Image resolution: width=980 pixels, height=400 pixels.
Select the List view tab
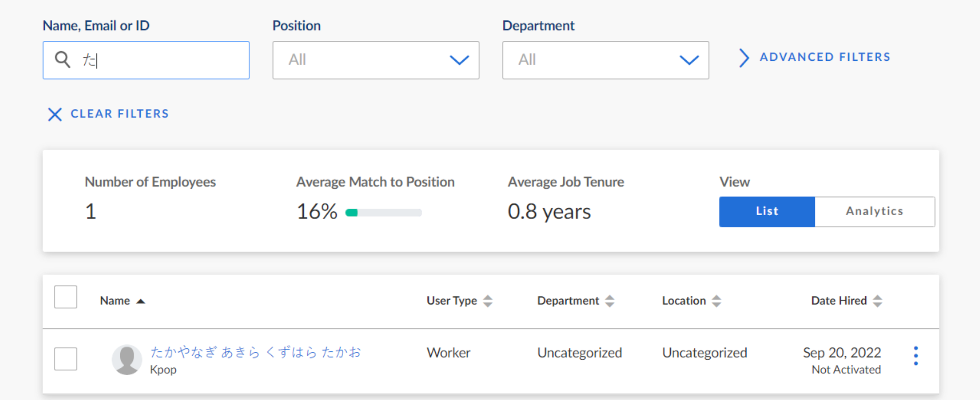767,212
